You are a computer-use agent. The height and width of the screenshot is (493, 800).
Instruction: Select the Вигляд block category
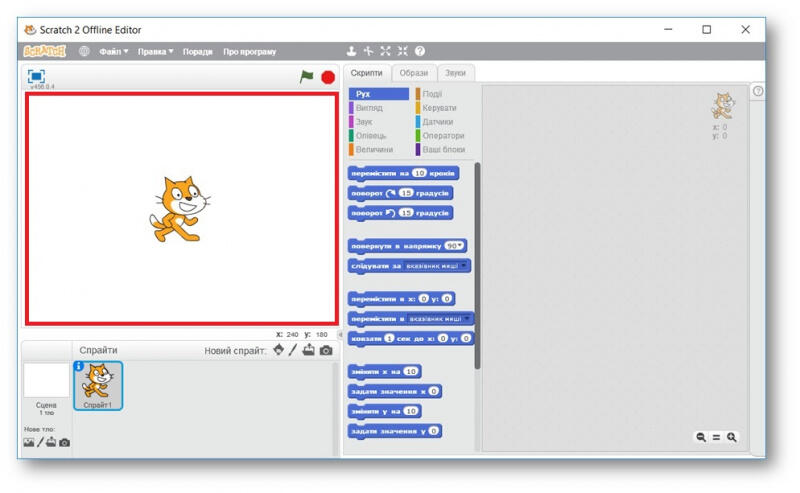click(379, 108)
